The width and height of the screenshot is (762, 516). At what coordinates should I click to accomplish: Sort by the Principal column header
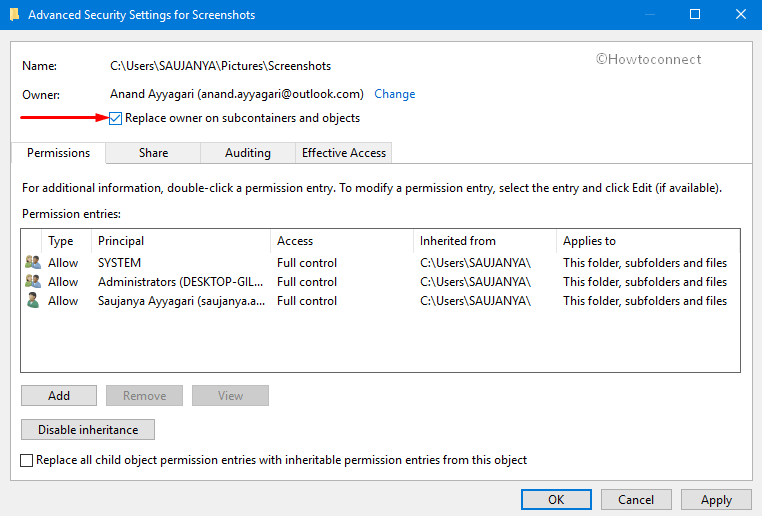click(180, 241)
